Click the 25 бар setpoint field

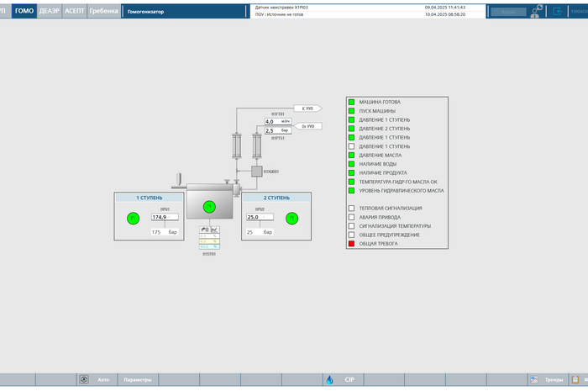point(251,232)
